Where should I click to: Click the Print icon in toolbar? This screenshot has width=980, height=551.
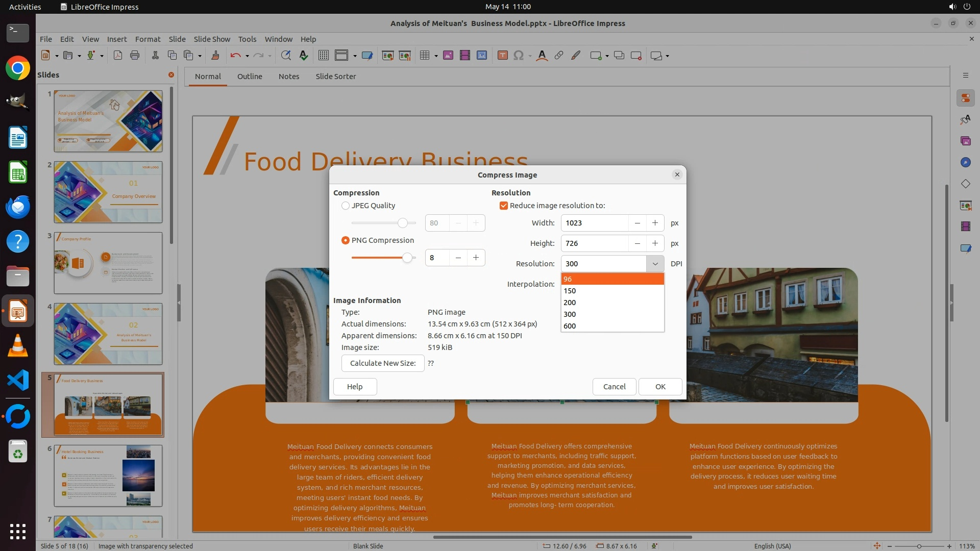click(x=135, y=56)
